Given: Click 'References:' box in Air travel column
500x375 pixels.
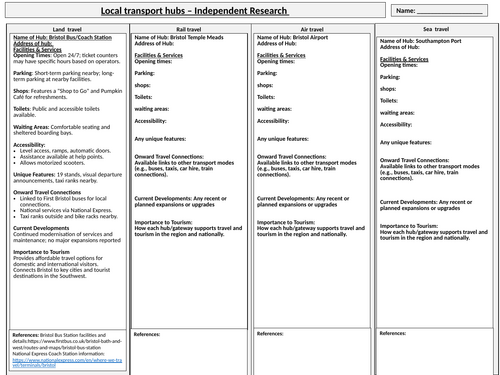Looking at the screenshot, I should coord(312,351).
